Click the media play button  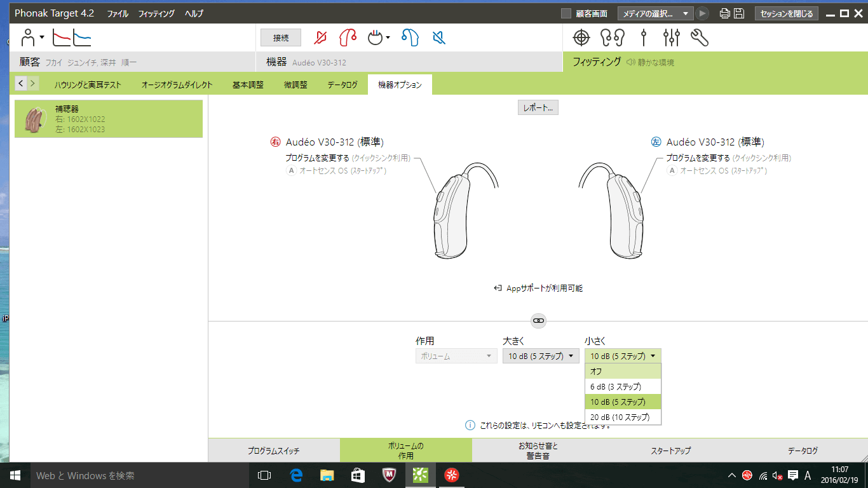point(702,13)
